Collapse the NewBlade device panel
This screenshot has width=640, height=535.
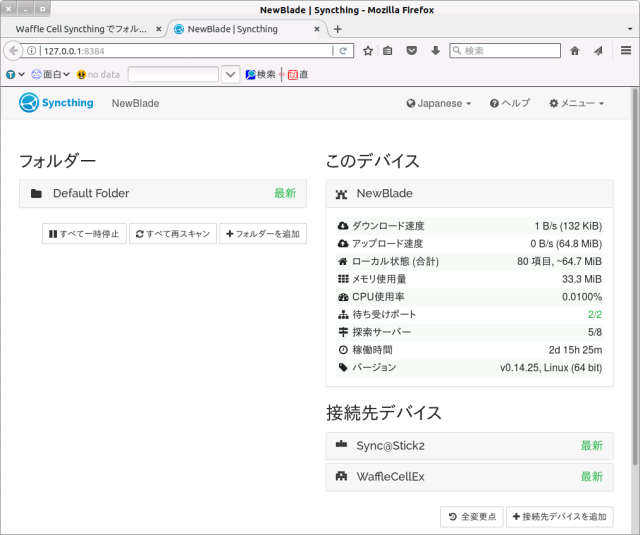(469, 193)
